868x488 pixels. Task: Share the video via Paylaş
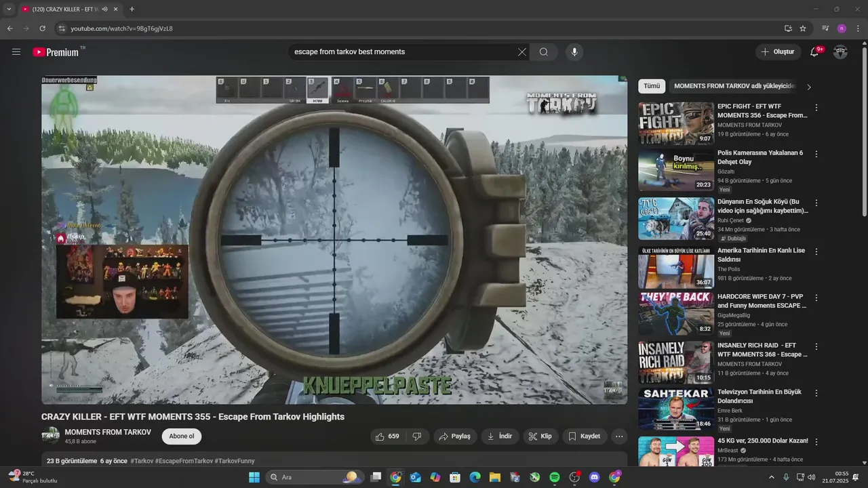[455, 436]
